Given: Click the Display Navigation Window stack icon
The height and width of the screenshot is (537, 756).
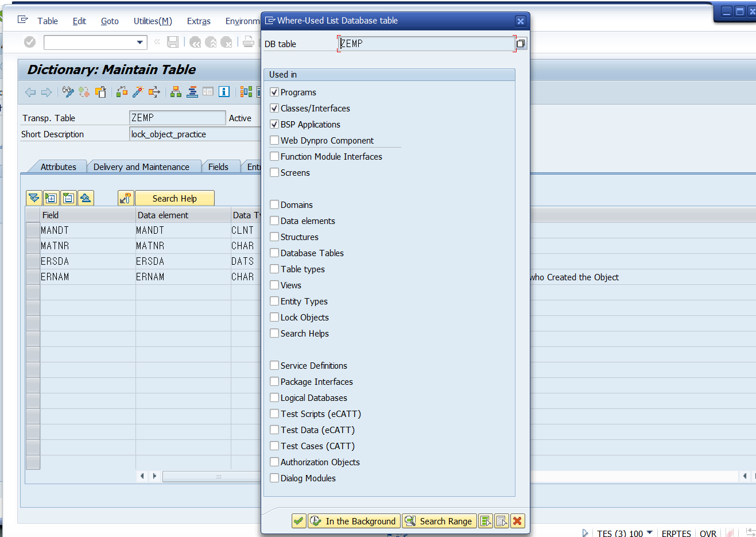Looking at the screenshot, I should [x=192, y=92].
